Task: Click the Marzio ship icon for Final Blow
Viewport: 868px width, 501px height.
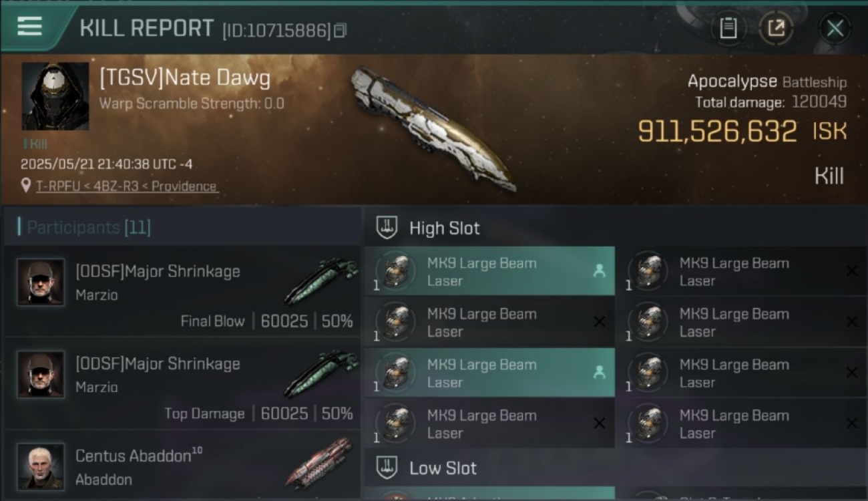Action: [x=322, y=281]
